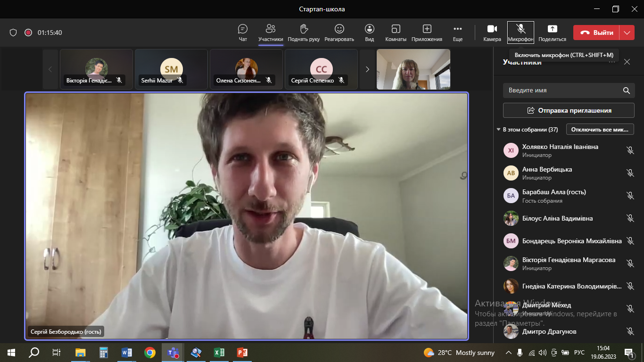
Task: Open dropdown arrow next to Выйти
Action: (627, 33)
